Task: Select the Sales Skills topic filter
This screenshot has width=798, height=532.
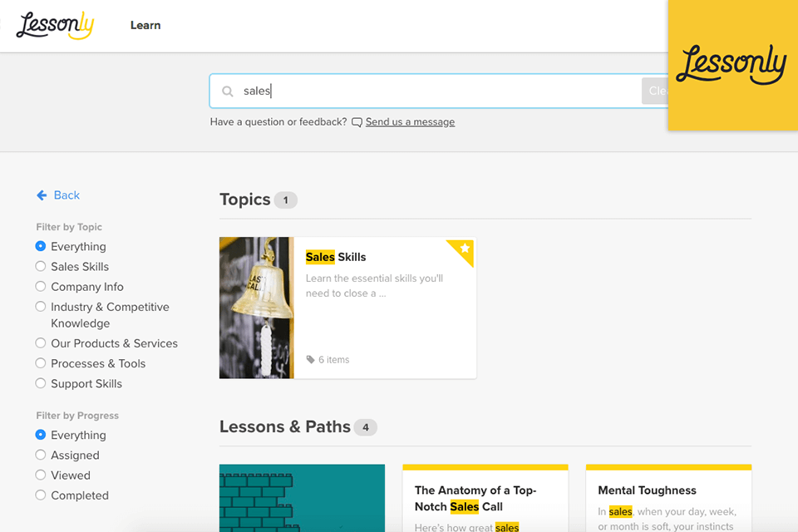Action: coord(41,267)
